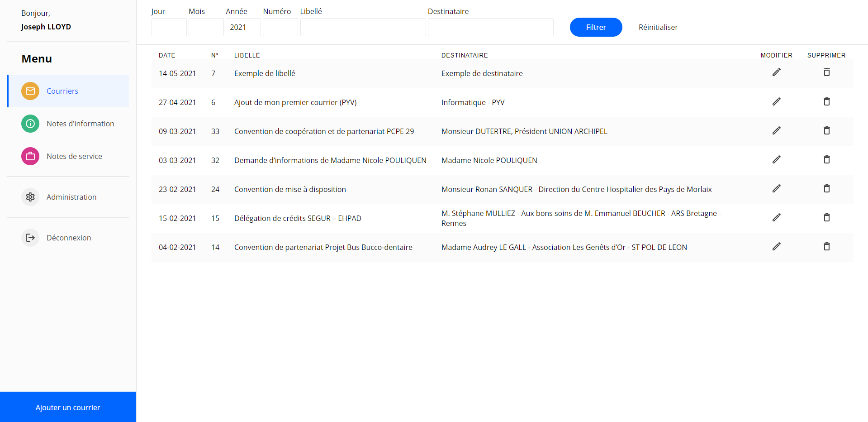Select the Courriers envelope icon
Screen dimensions: 868x422
(x=30, y=91)
